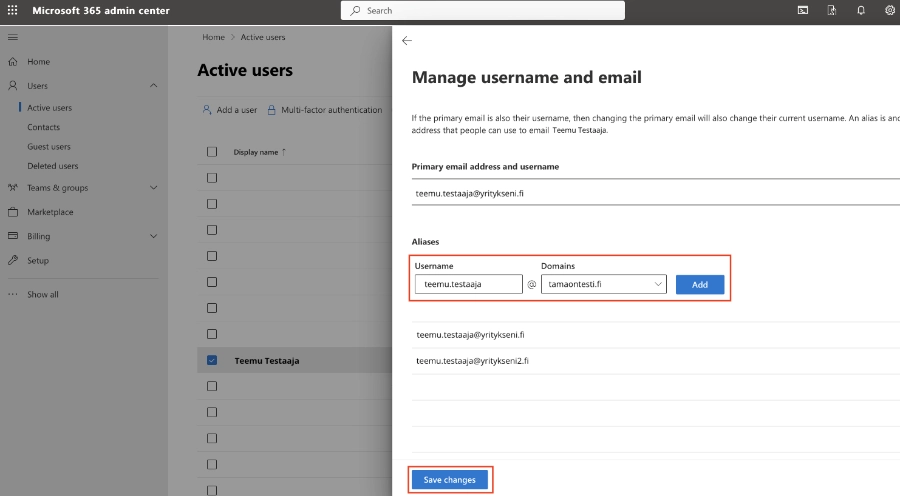The height and width of the screenshot is (496, 900).
Task: Click the primary email address field
Action: click(x=655, y=193)
